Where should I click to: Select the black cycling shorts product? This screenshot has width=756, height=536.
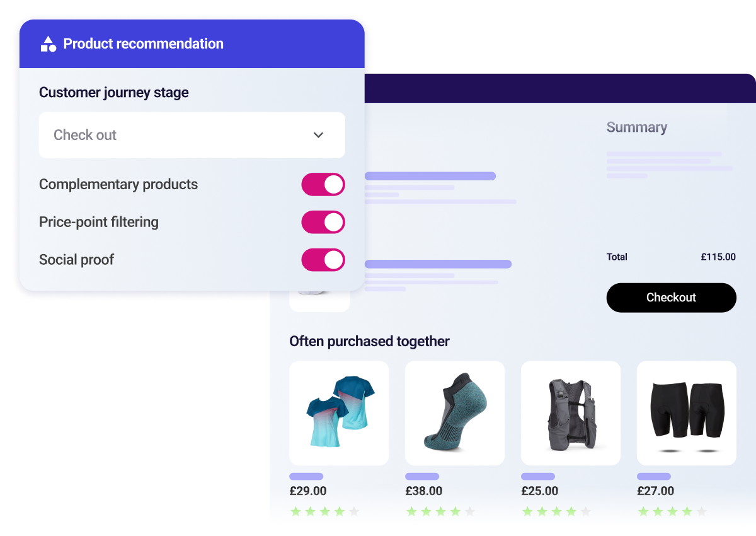pos(687,413)
